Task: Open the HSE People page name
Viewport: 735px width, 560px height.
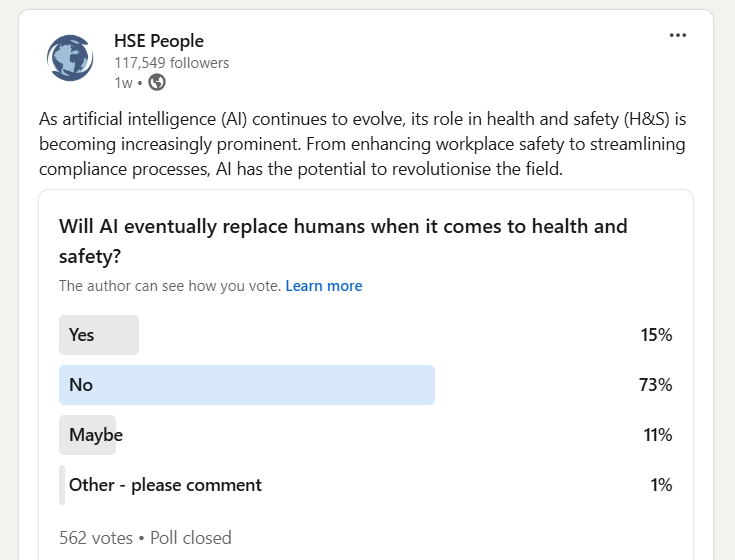Action: (x=159, y=41)
